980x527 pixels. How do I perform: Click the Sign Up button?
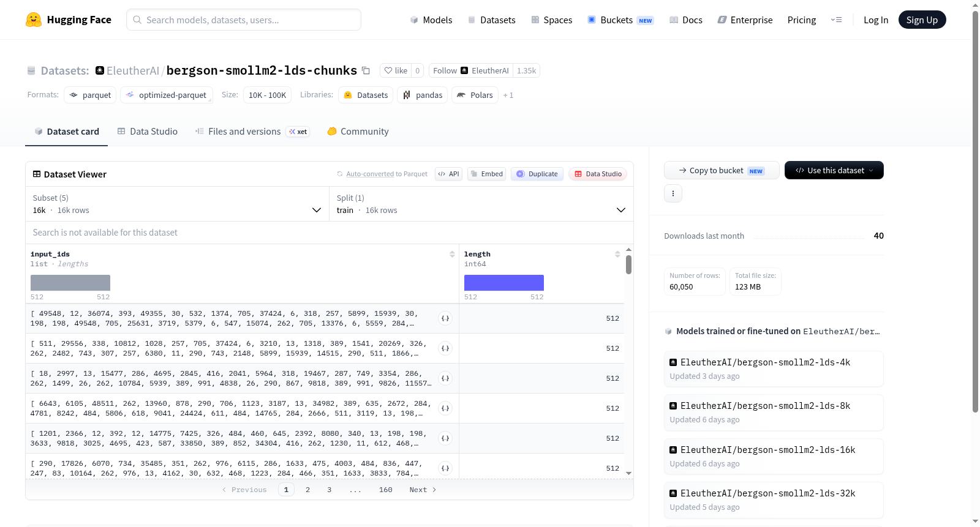(922, 20)
